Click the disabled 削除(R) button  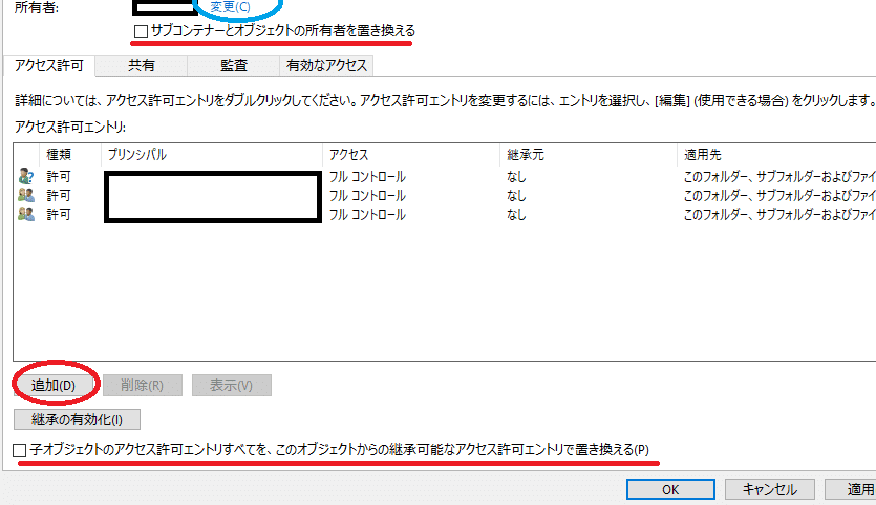[x=142, y=385]
